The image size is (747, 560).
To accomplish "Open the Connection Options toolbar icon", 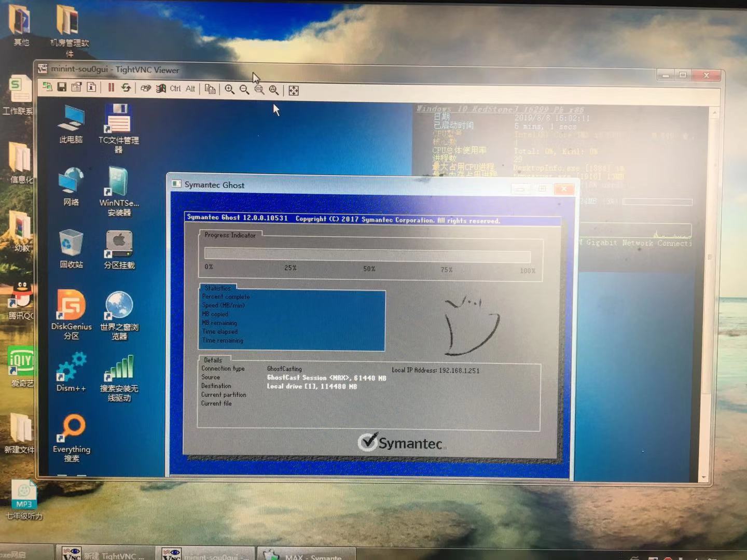I will click(x=76, y=87).
